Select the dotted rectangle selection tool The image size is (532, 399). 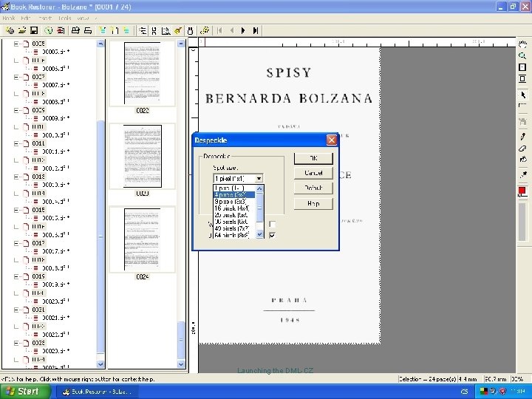click(523, 106)
